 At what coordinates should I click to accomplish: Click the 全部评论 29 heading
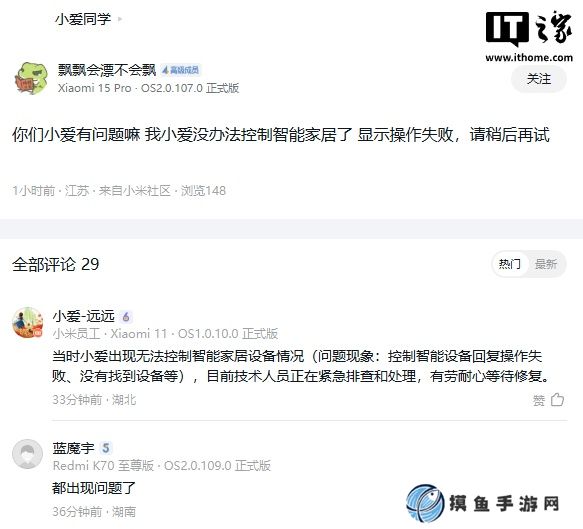click(56, 264)
